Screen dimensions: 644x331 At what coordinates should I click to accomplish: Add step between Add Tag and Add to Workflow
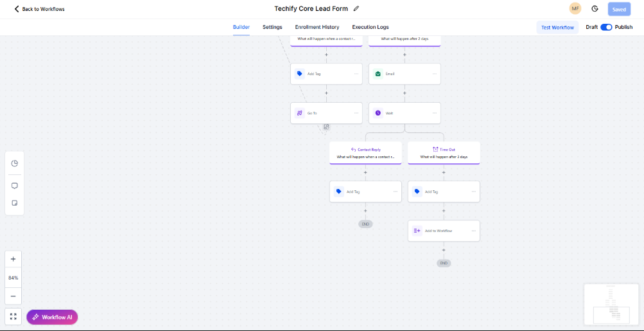pos(444,211)
